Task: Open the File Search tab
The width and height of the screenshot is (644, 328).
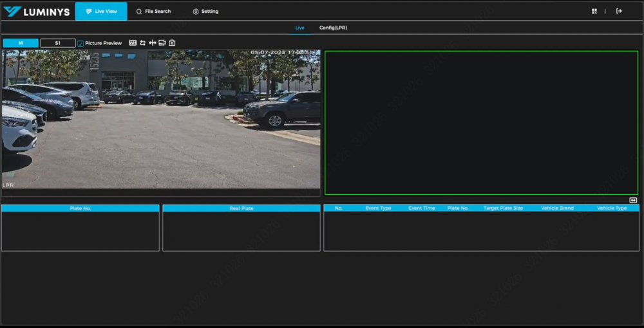Action: coord(153,11)
